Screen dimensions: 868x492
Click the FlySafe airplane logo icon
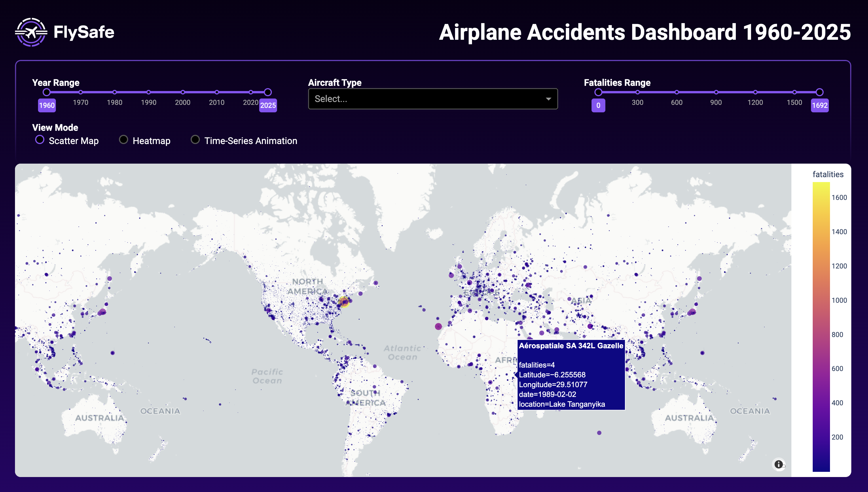coord(31,32)
